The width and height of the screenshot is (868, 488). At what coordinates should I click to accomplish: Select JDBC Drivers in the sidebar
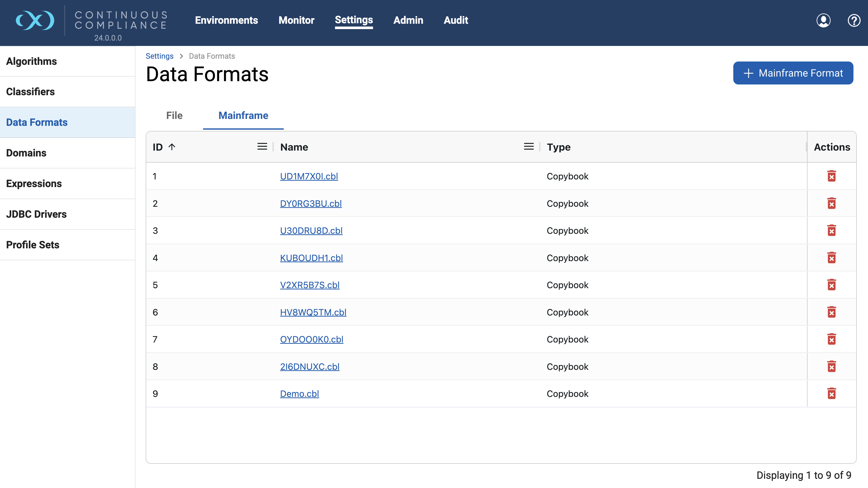click(36, 214)
